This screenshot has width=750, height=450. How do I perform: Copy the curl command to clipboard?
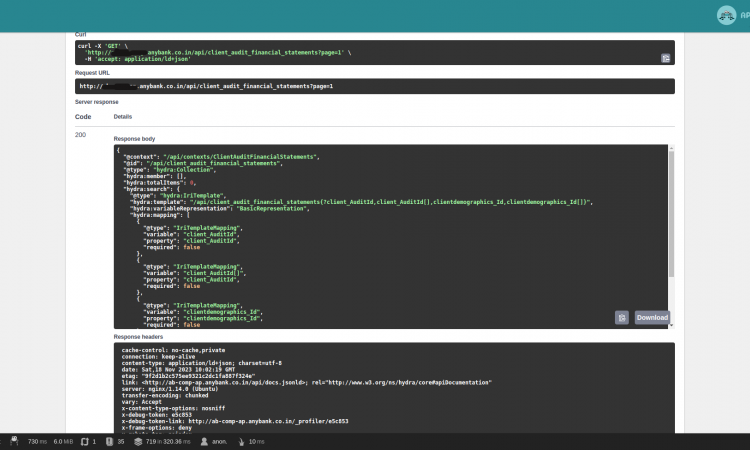[665, 59]
